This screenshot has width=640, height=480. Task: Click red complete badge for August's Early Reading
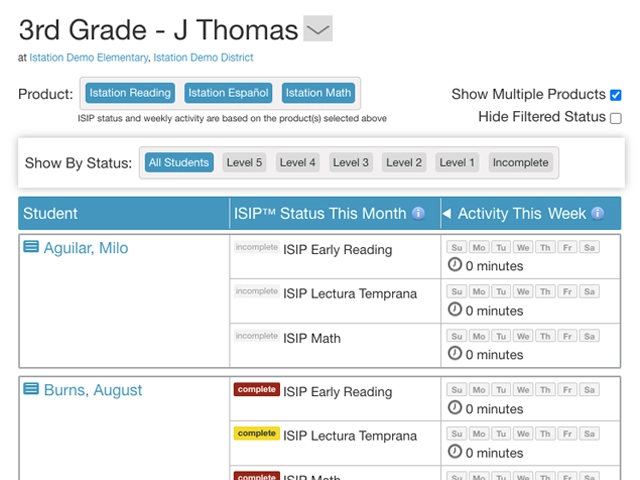(x=257, y=389)
